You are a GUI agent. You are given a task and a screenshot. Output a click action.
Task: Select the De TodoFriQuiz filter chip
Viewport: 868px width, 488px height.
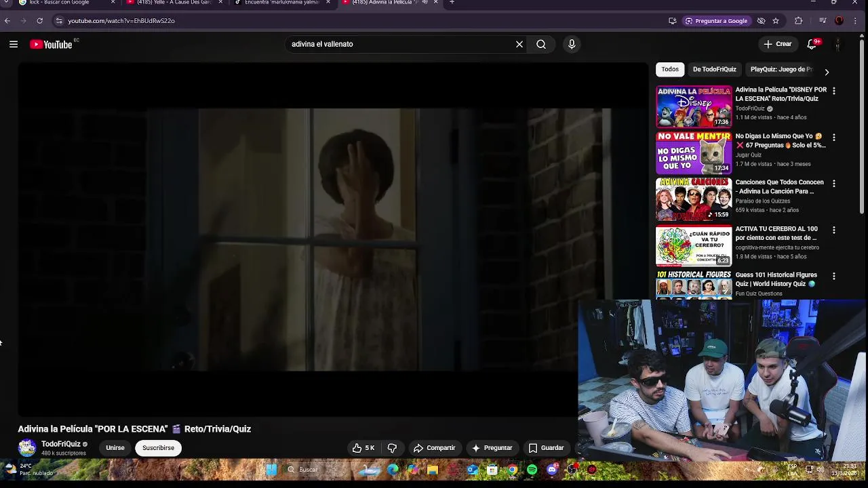coord(714,69)
